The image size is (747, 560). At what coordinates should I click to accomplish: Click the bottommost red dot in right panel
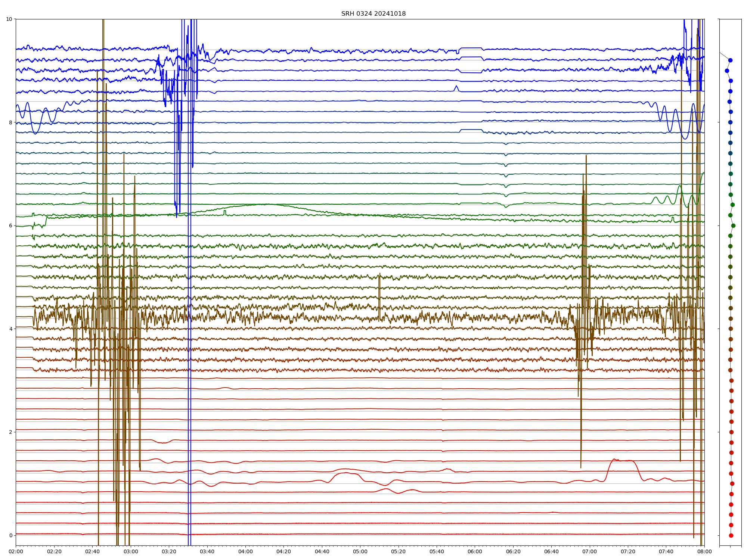(x=731, y=535)
